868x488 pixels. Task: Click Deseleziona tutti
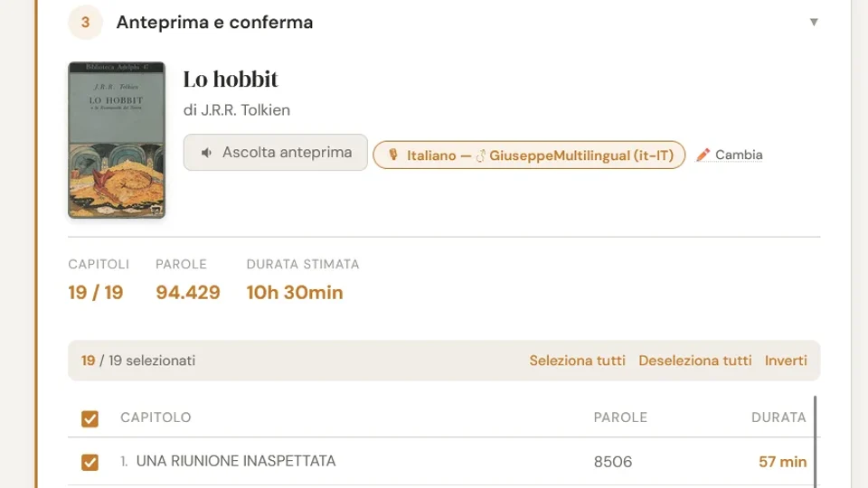pos(694,361)
